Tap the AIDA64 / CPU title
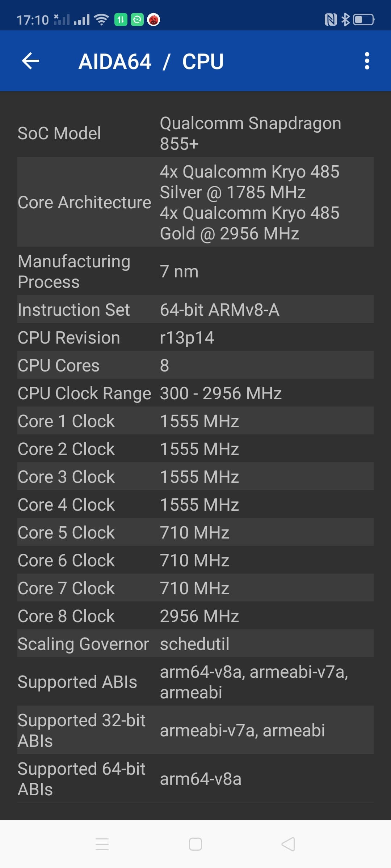Screen dimensions: 391x868 (151, 61)
